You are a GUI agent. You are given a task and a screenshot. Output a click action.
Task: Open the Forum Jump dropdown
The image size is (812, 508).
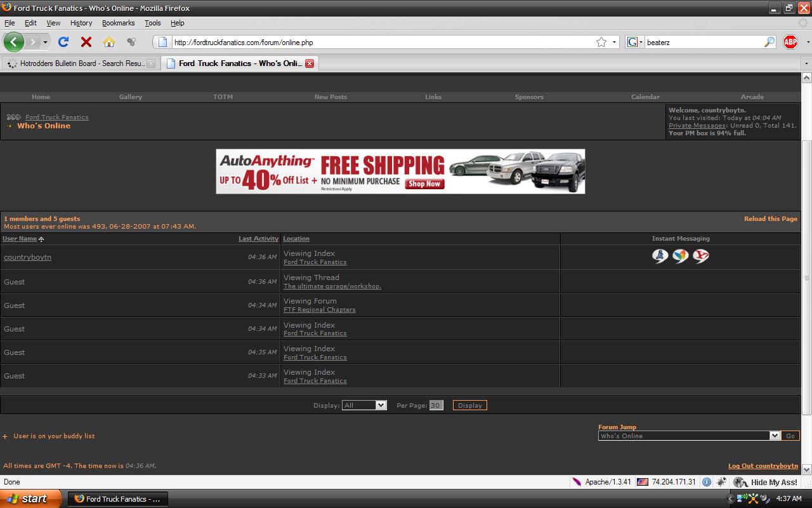click(x=689, y=436)
